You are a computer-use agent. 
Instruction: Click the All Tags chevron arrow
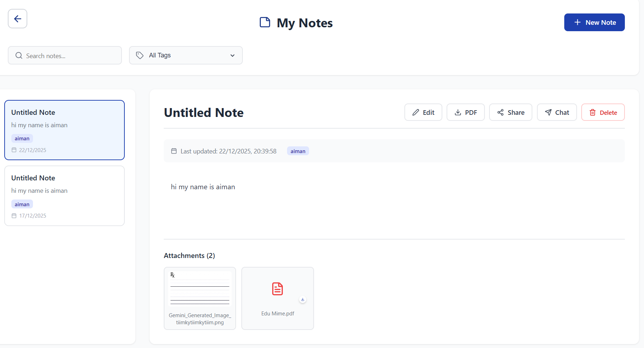click(233, 55)
